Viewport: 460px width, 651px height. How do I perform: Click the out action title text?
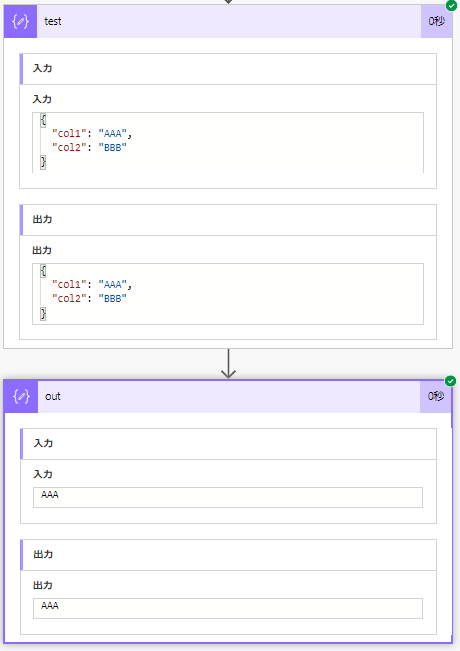point(53,396)
